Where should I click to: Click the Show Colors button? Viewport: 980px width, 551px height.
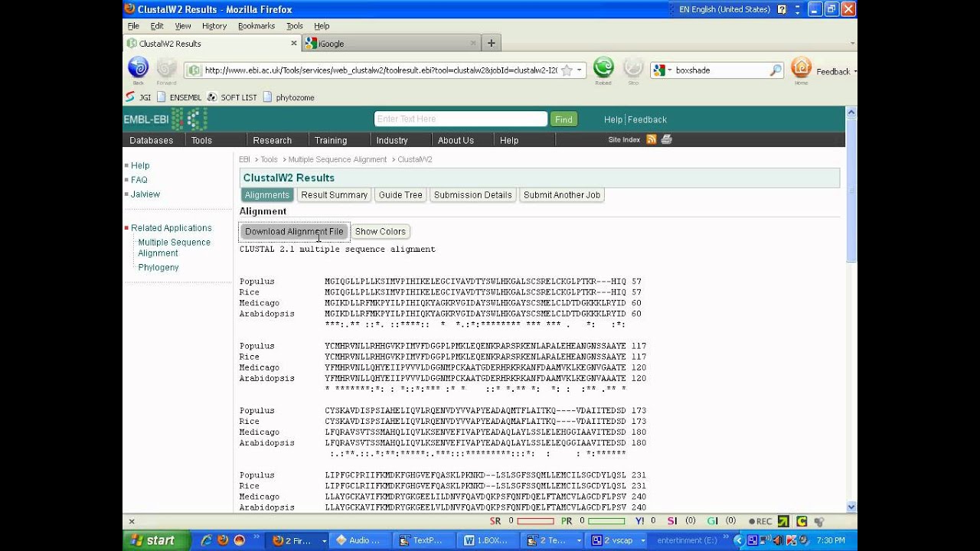(380, 231)
